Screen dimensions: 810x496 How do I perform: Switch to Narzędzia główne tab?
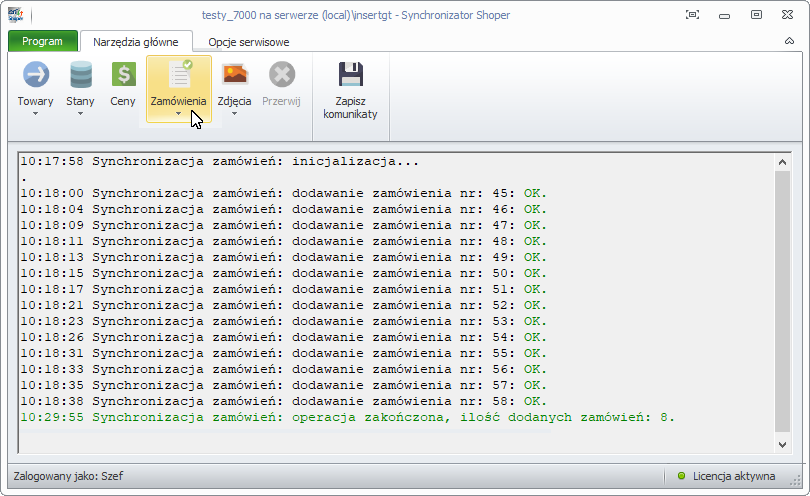(x=136, y=42)
